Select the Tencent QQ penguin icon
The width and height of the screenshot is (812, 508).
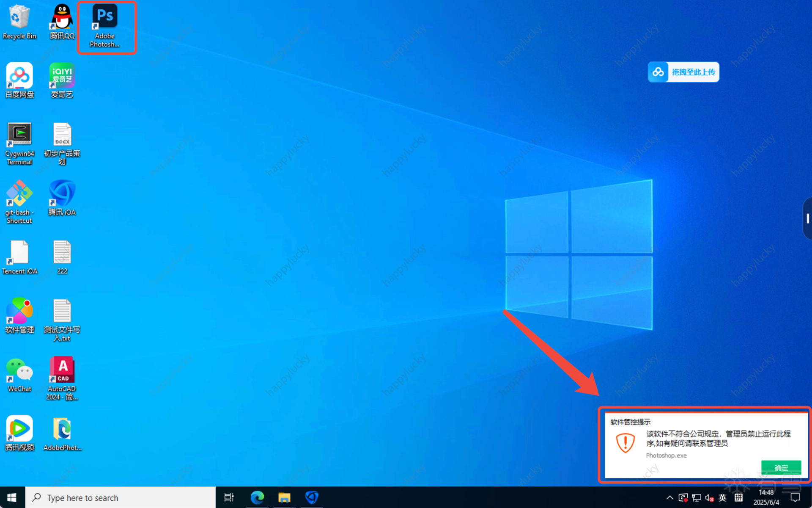(x=62, y=17)
